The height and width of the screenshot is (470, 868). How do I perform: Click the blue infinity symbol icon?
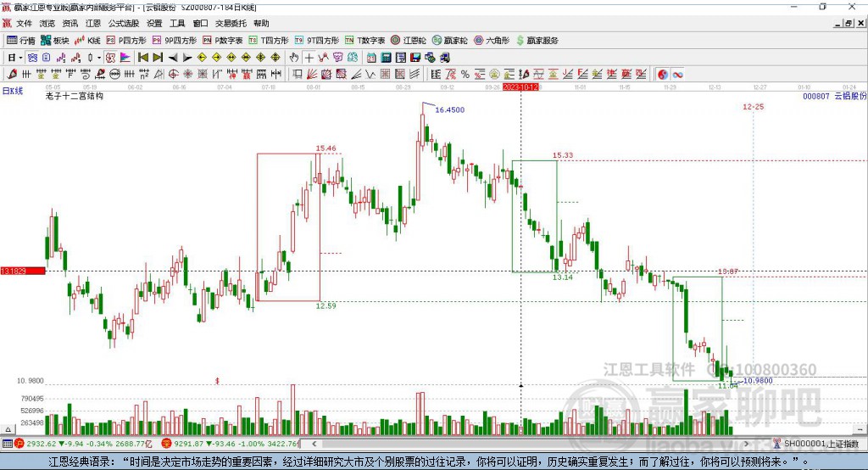point(677,75)
